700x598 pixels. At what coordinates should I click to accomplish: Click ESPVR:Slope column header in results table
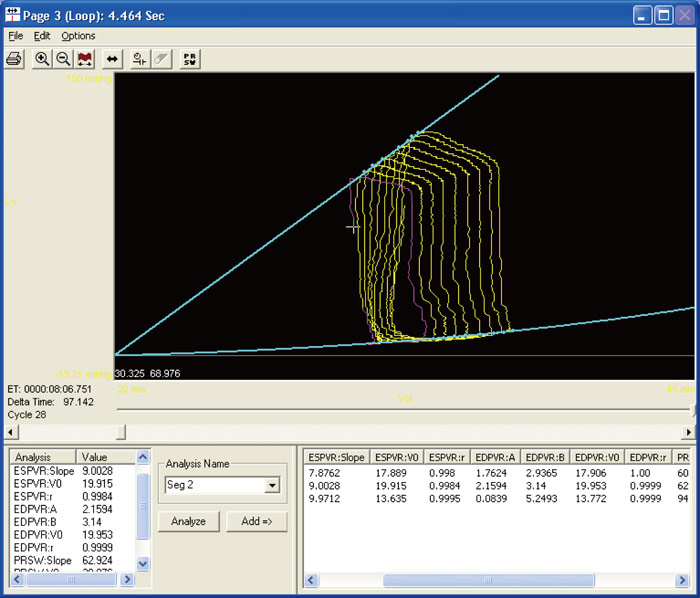[x=337, y=457]
